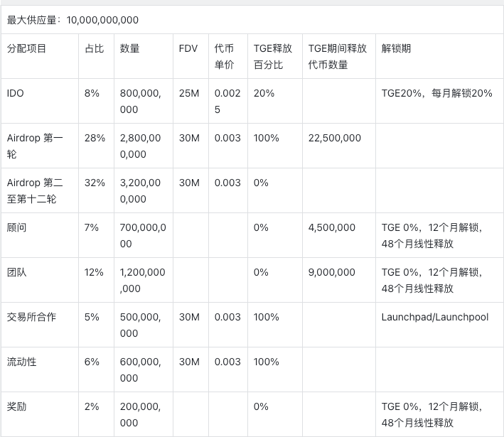This screenshot has height=437, width=504.
Task: Select the 200,000,000 quantity in 奖励 row
Action: pyautogui.click(x=140, y=414)
